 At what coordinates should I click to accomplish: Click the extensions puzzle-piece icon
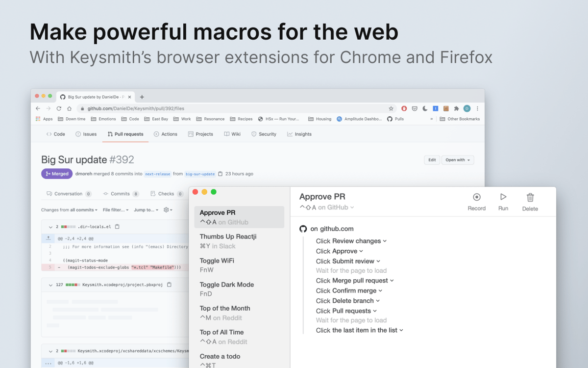click(x=456, y=108)
